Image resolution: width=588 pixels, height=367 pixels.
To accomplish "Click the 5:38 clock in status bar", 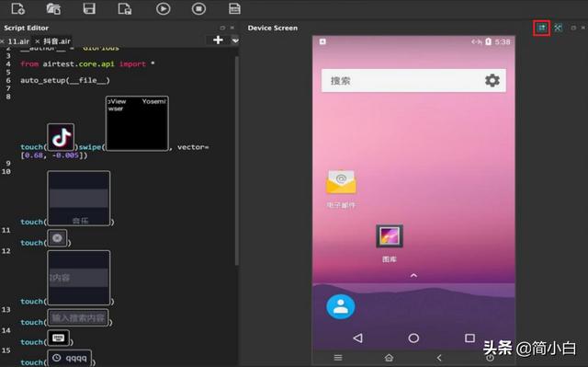I will 503,41.
